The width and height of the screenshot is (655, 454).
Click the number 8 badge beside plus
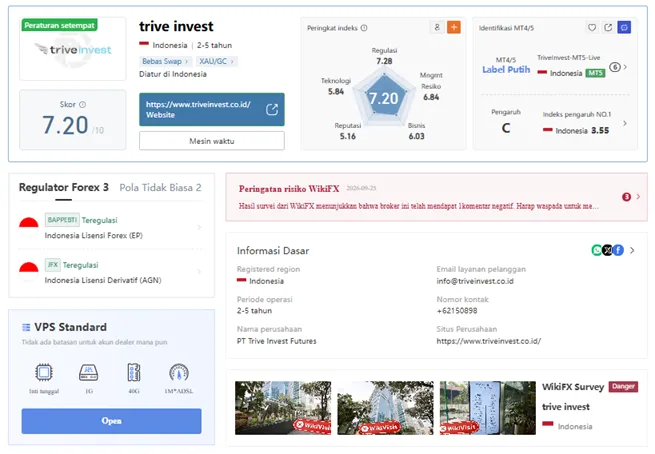(437, 28)
